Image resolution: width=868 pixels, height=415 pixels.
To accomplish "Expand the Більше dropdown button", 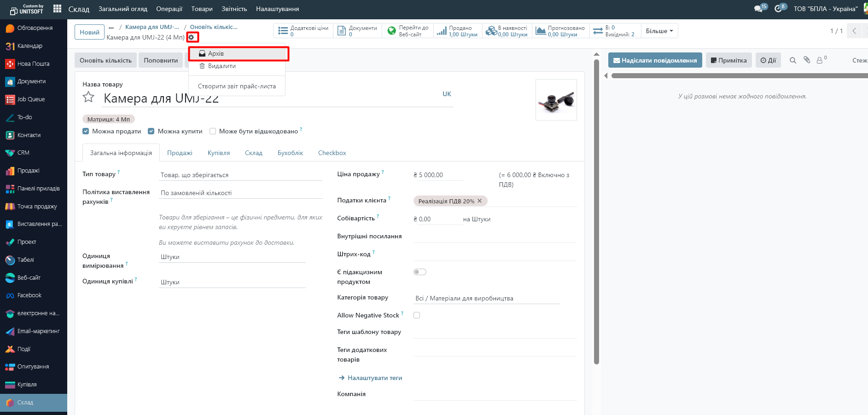I will tap(659, 31).
